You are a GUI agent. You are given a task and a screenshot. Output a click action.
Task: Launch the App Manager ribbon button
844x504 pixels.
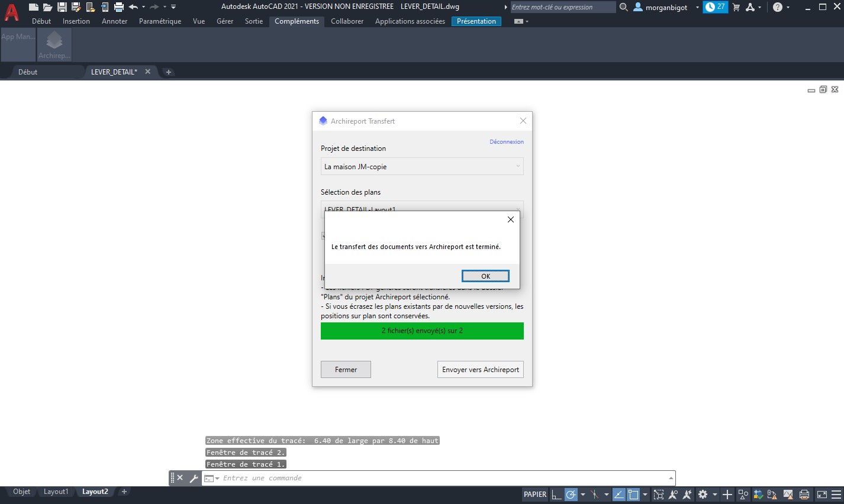click(18, 44)
